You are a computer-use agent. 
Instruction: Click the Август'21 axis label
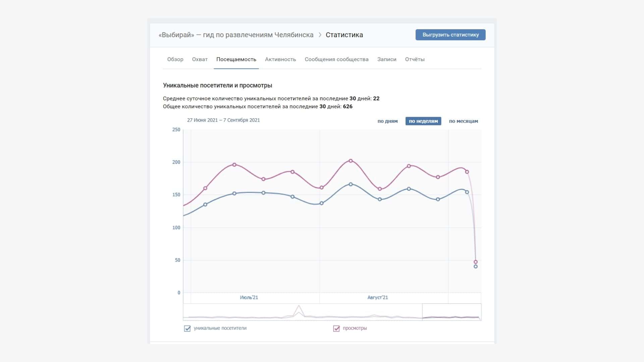tap(378, 298)
